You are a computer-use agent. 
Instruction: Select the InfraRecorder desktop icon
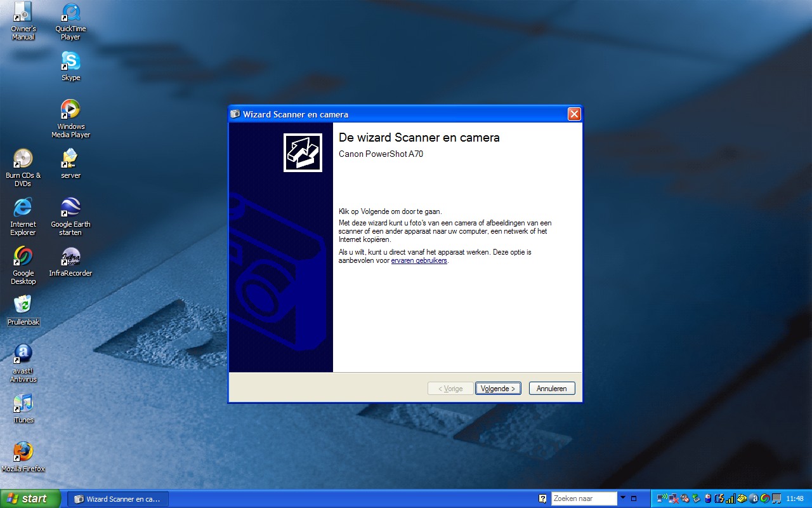70,262
